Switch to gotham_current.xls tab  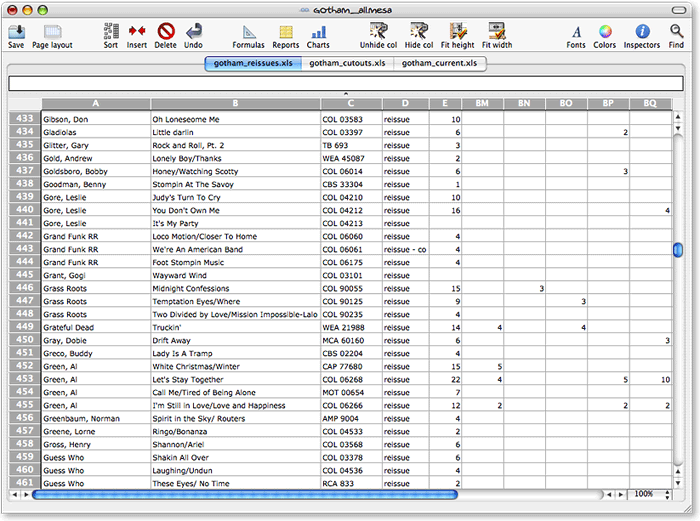pos(439,63)
